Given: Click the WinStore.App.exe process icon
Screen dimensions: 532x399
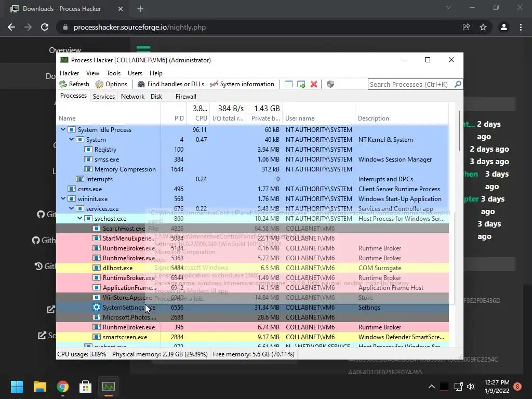Looking at the screenshot, I should tap(97, 297).
